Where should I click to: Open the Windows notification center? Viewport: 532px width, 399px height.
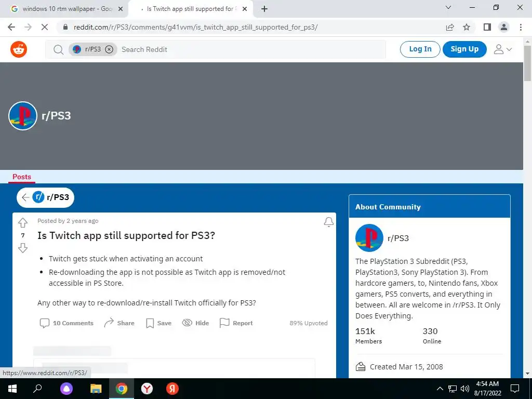click(x=515, y=389)
